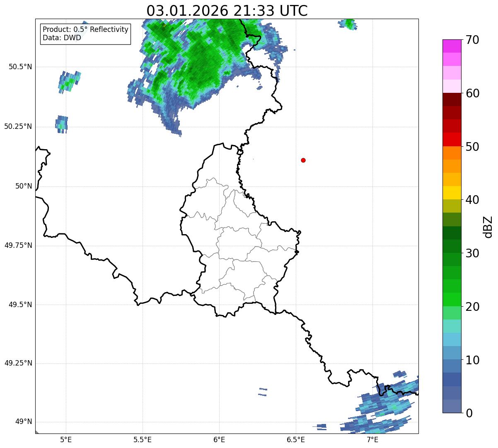Click the title text 03.01.2026 21:33 UTC
This screenshot has height=448, width=498.
[227, 11]
